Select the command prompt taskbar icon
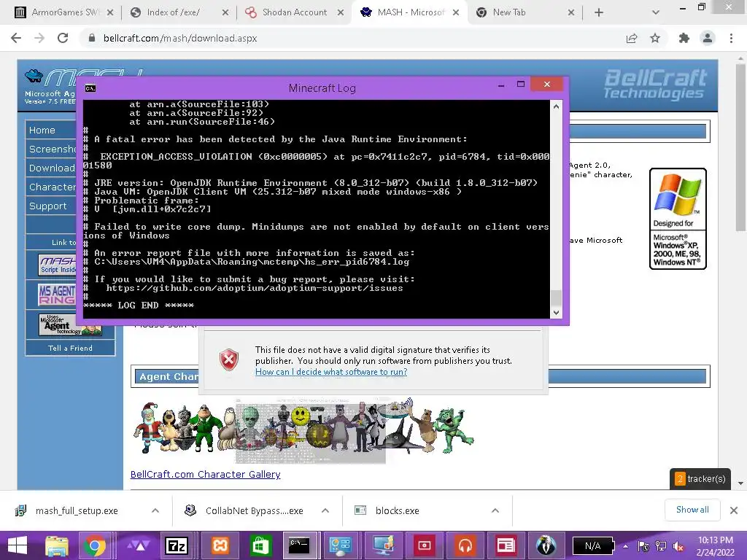Viewport: 747px width, 560px height. [300, 545]
